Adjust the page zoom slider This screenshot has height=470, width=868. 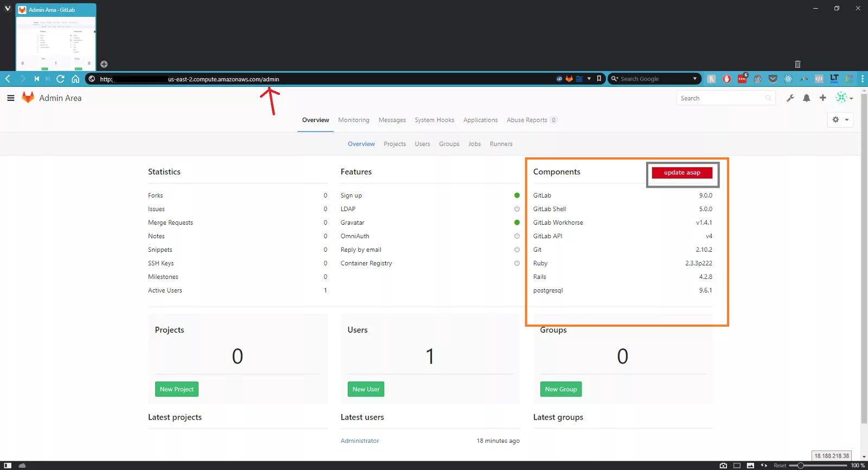pos(819,466)
